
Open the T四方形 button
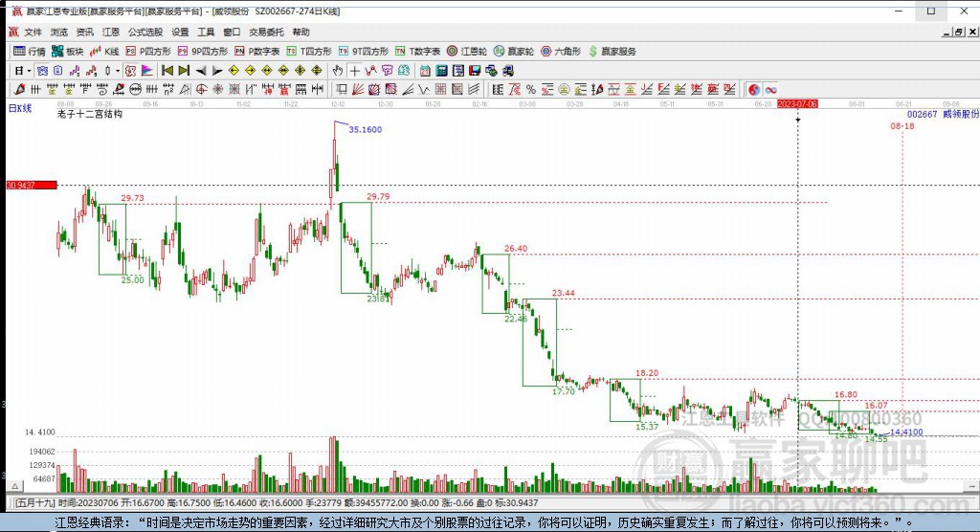tap(309, 52)
